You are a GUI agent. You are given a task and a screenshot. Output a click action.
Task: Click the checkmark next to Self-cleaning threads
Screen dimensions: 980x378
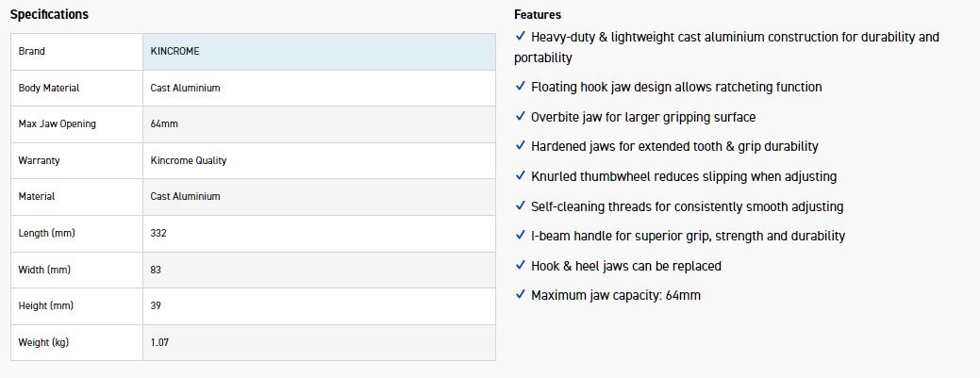coord(521,205)
